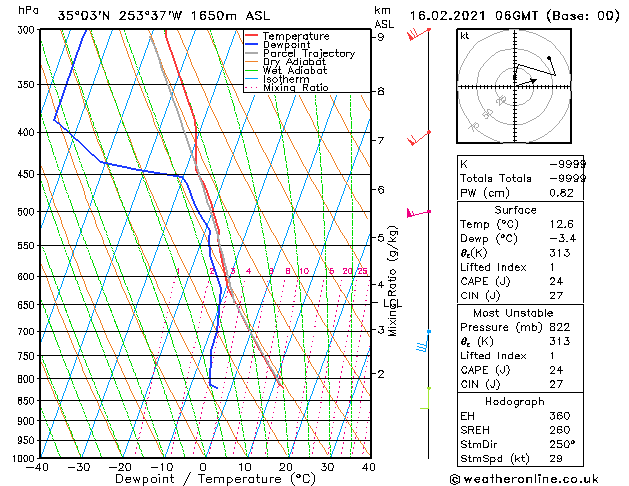629x486 pixels.
Task: Click the StmDir value 250°
Action: coord(562,444)
